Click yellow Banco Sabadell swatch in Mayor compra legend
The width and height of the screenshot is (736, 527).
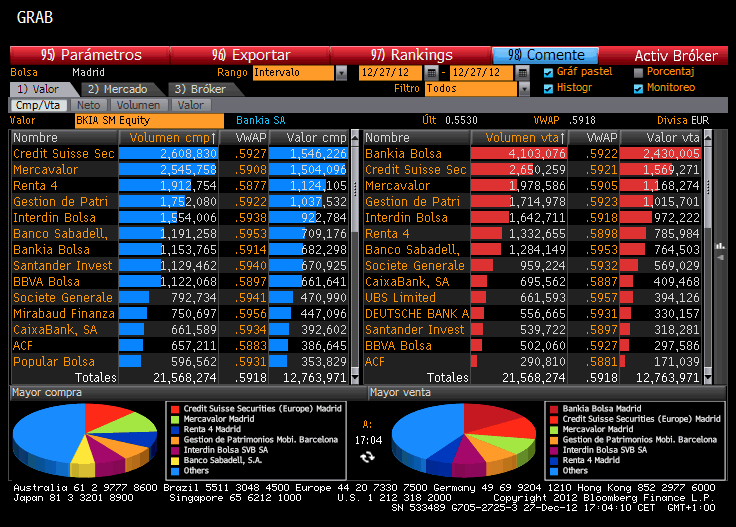click(175, 460)
